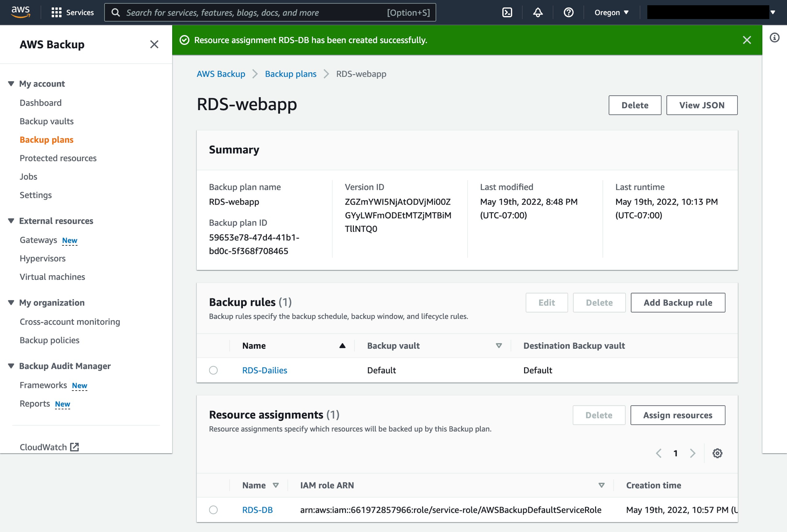Click the Backup plans breadcrumb link
Viewport: 787px width, 532px height.
[291, 74]
